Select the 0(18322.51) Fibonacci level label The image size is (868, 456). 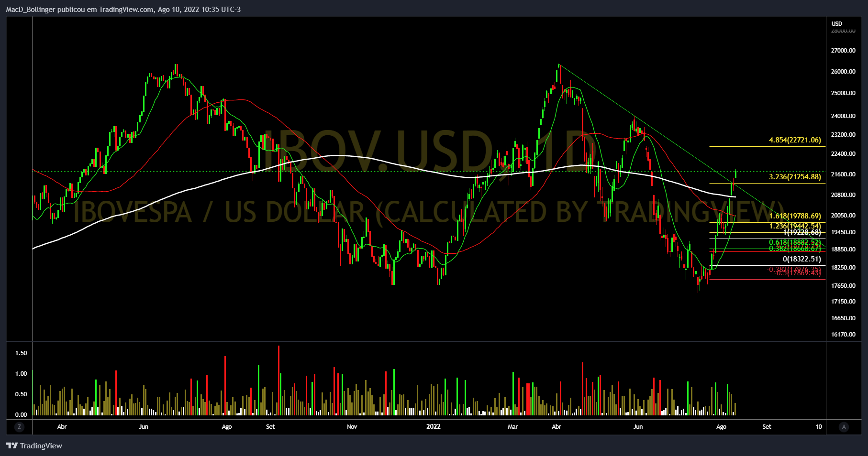click(802, 259)
